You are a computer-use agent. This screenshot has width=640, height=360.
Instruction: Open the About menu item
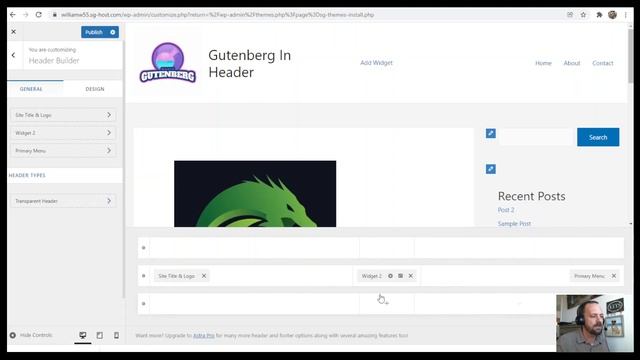(572, 63)
